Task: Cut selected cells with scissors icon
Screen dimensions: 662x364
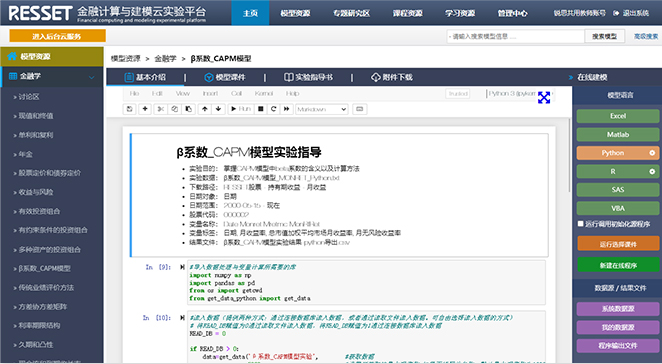Action: point(160,109)
